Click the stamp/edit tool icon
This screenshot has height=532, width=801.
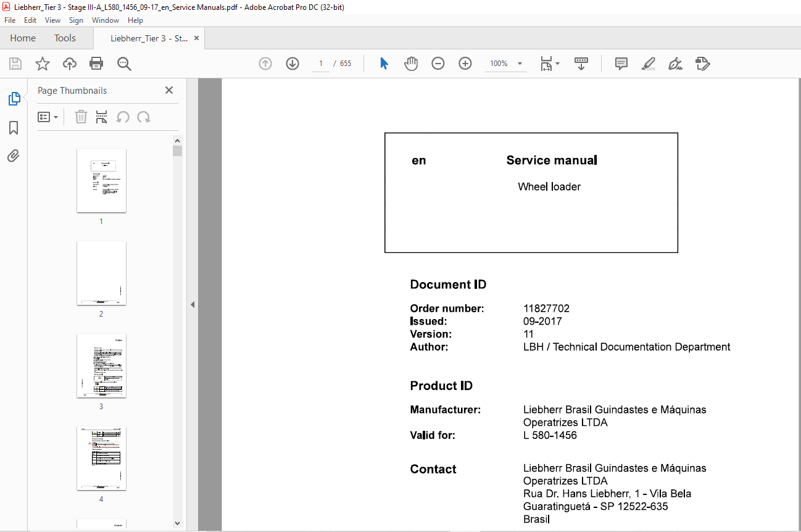(x=702, y=64)
